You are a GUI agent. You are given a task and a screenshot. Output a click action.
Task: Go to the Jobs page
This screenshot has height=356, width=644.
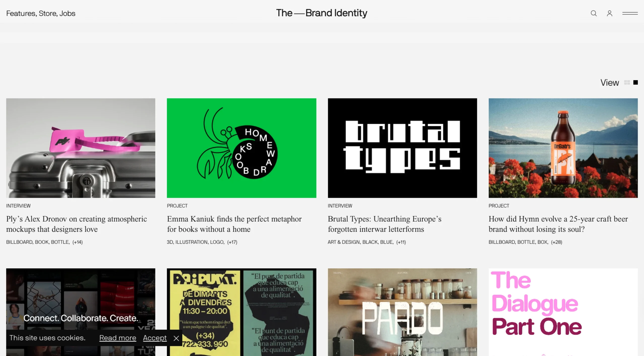67,13
